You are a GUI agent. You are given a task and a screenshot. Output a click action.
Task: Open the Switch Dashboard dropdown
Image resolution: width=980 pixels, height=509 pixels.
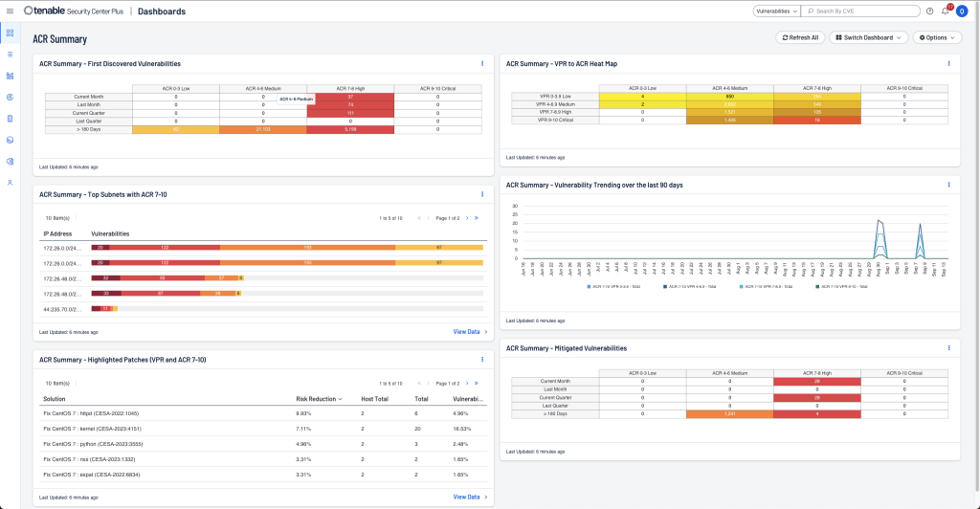tap(869, 37)
